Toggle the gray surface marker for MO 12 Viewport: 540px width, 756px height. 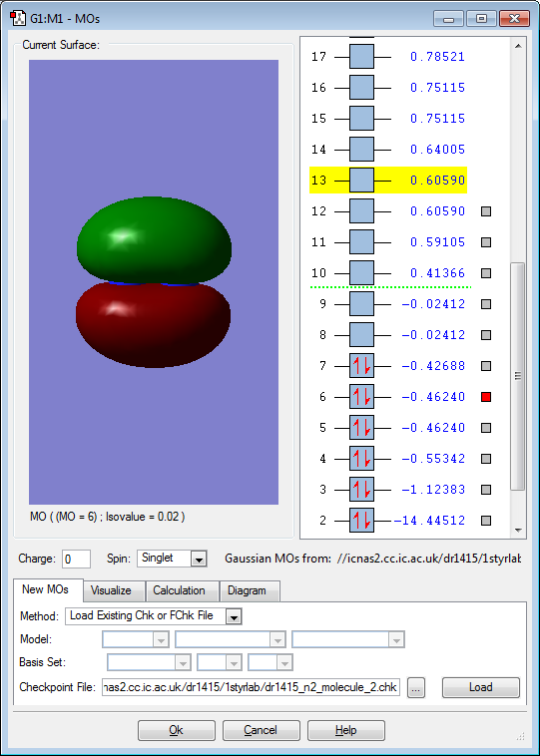point(486,211)
